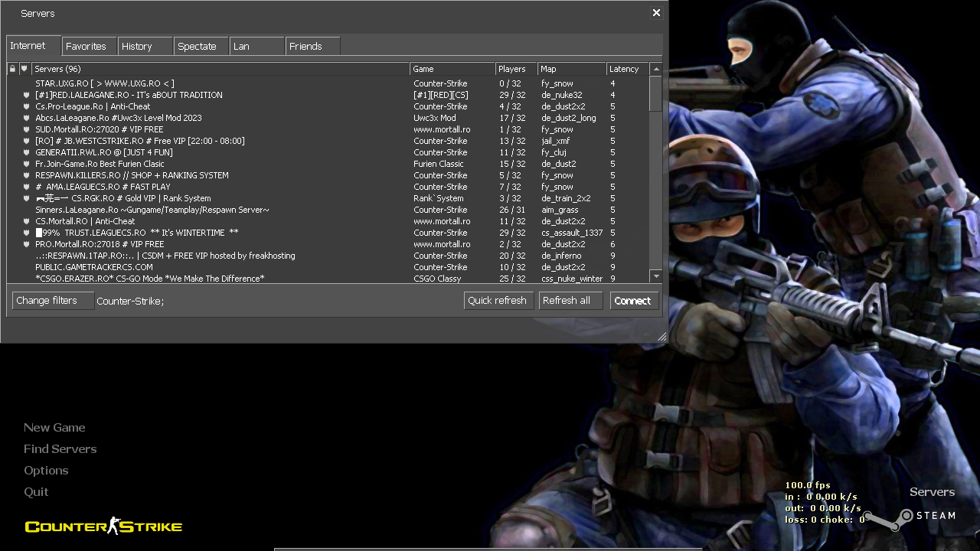Click Refresh all
The image size is (980, 551).
[570, 300]
